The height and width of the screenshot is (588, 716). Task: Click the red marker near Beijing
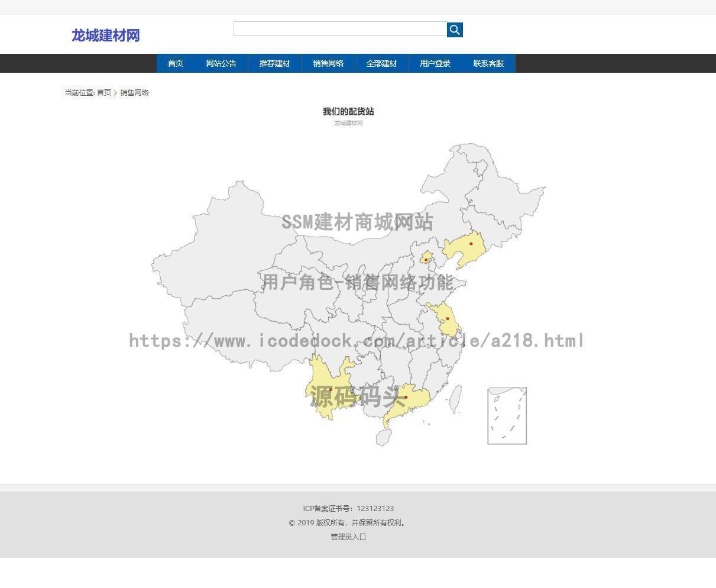[425, 259]
